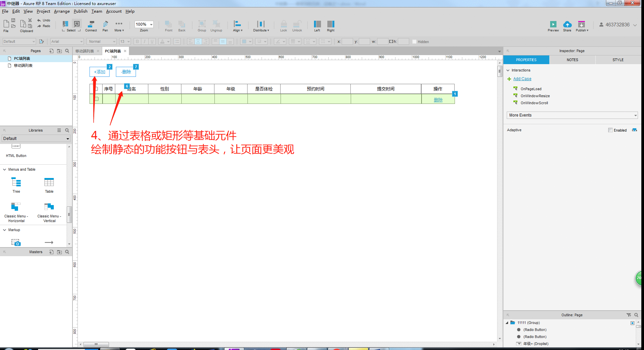Select the Tree widget in library
The width and height of the screenshot is (644, 350).
tap(16, 185)
